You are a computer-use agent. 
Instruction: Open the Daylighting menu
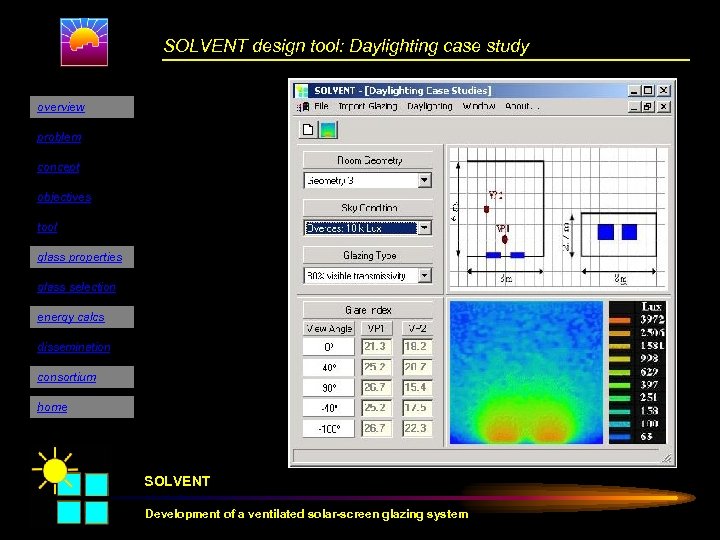pos(430,107)
